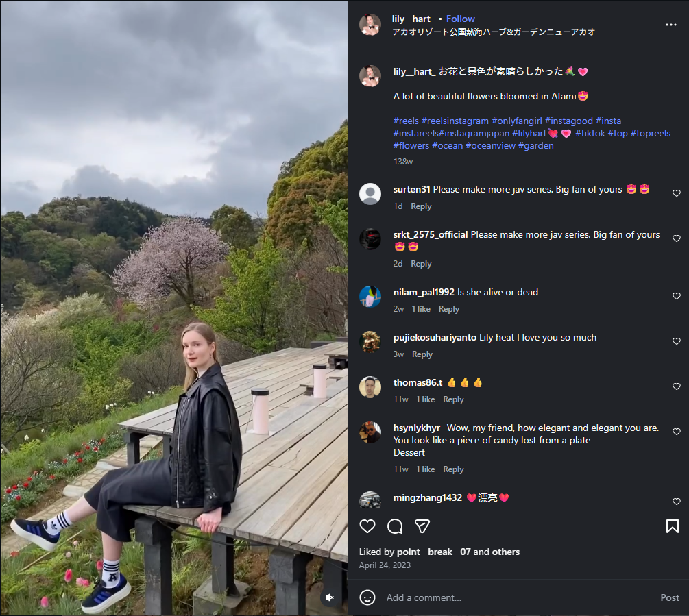Like hsynlykhyr_'s comment with the heart
The height and width of the screenshot is (616, 689).
click(676, 432)
